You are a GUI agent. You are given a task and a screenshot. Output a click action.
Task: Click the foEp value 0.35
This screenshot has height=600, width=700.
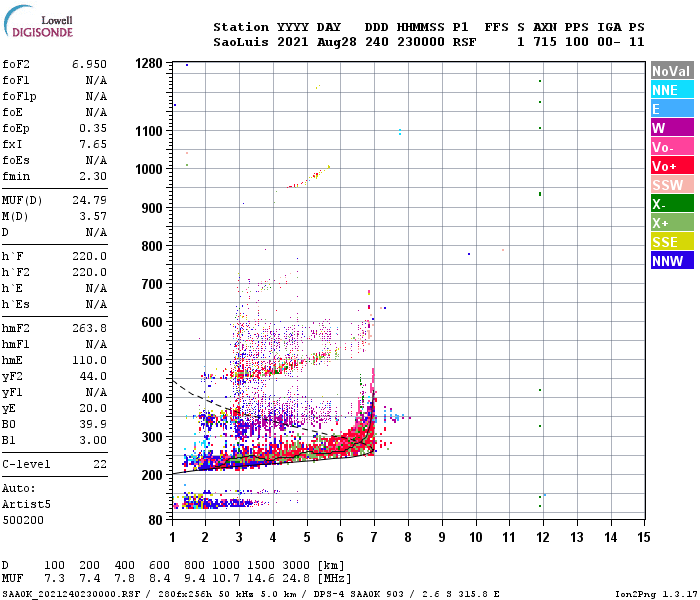93,128
